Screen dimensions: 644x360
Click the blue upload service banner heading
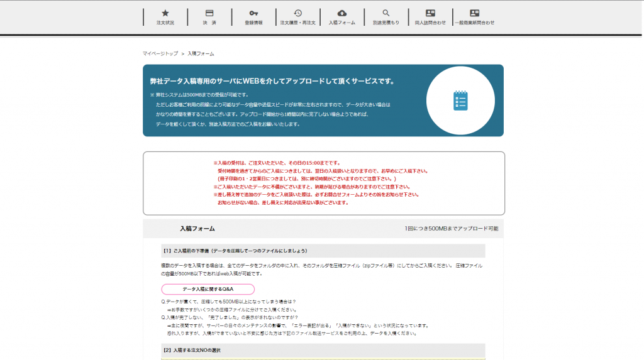point(272,81)
